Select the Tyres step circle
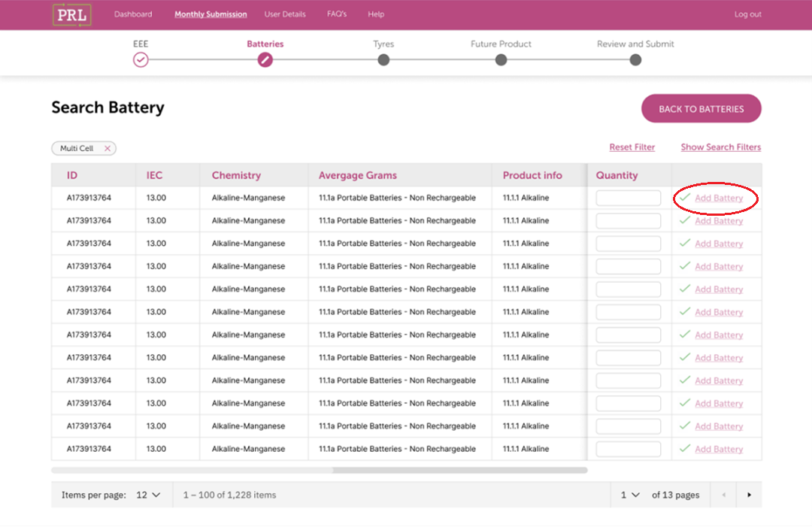This screenshot has width=812, height=527. [383, 60]
